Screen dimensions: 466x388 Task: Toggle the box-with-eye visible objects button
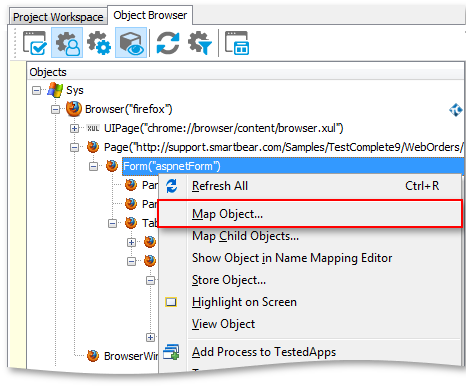[131, 43]
